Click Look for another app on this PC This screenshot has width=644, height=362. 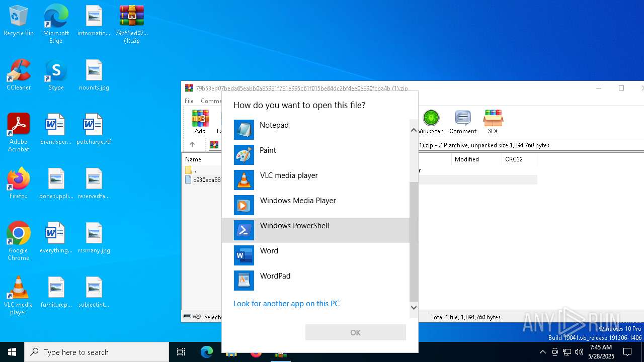[x=286, y=304]
